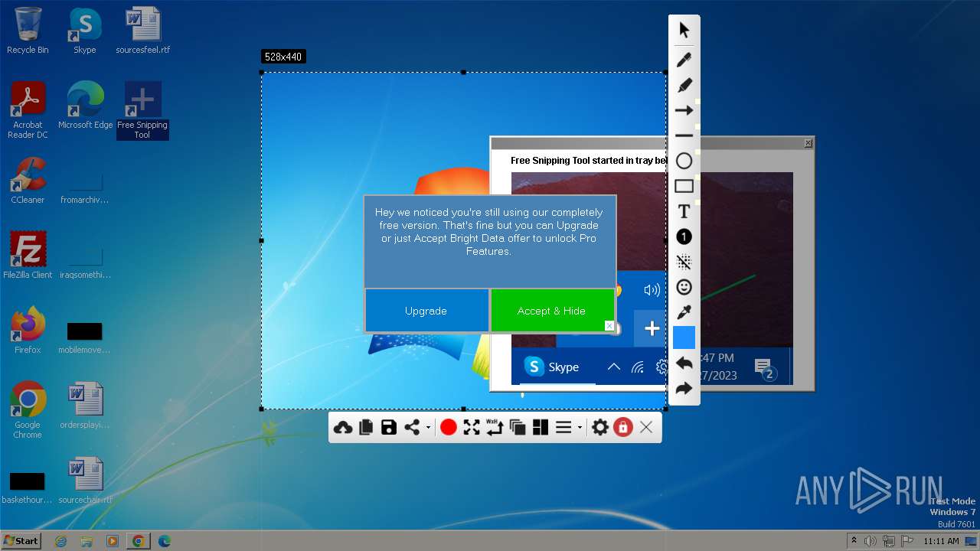This screenshot has width=980, height=551.
Task: Show hidden system tray icons
Action: tap(854, 541)
